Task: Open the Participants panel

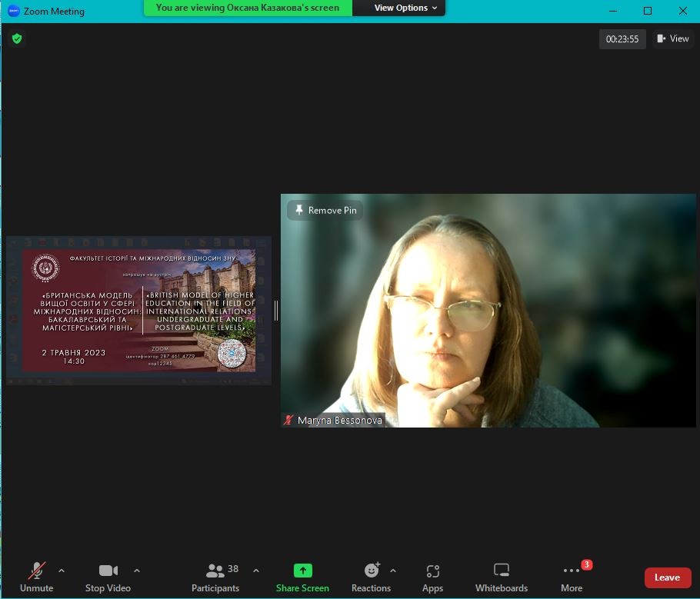Action: click(x=215, y=577)
